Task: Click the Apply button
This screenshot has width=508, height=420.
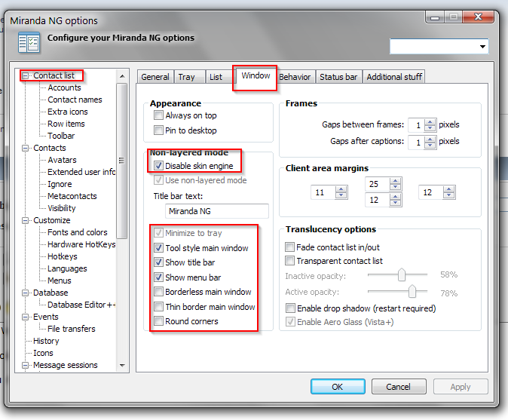Action: pos(461,387)
